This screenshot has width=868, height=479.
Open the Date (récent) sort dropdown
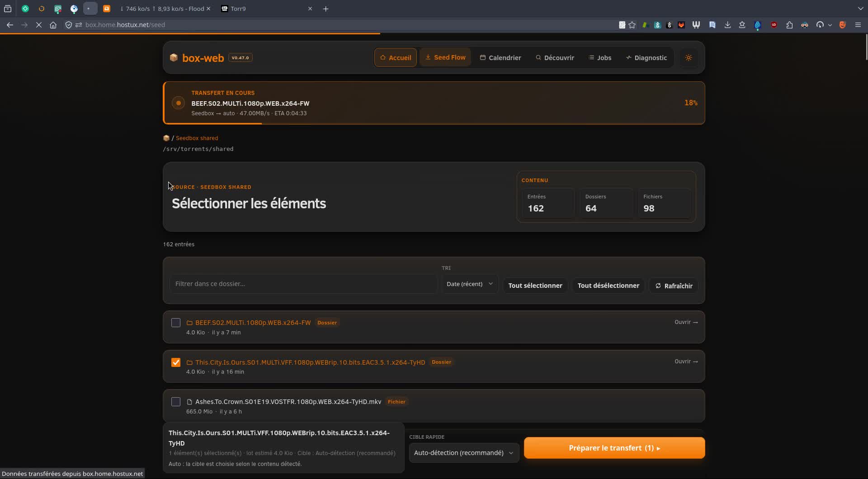[x=470, y=284]
